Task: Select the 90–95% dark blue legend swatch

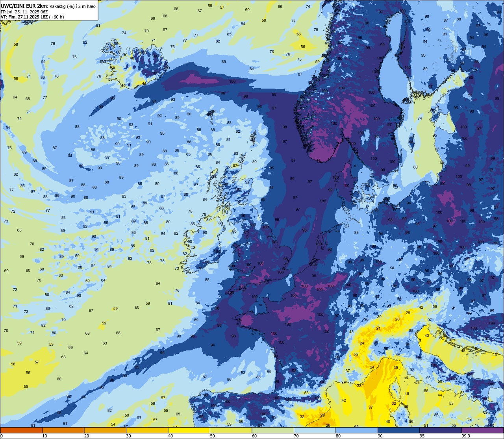Action: click(x=398, y=430)
